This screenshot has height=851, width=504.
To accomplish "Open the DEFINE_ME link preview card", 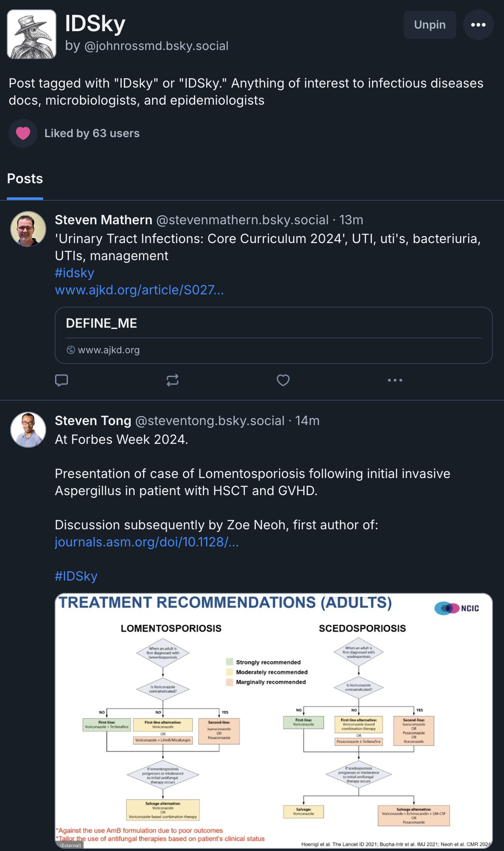I will click(x=274, y=335).
